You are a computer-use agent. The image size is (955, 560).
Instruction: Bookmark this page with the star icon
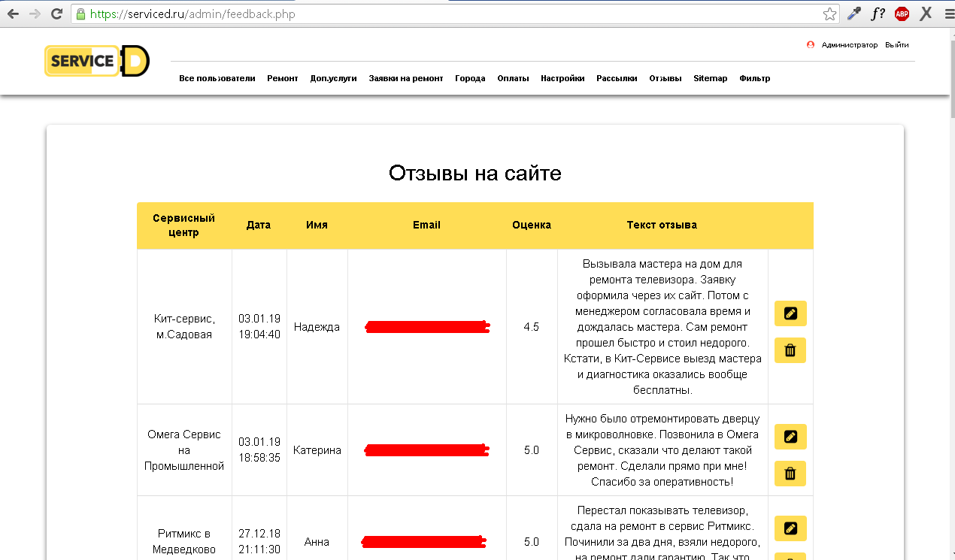point(829,14)
